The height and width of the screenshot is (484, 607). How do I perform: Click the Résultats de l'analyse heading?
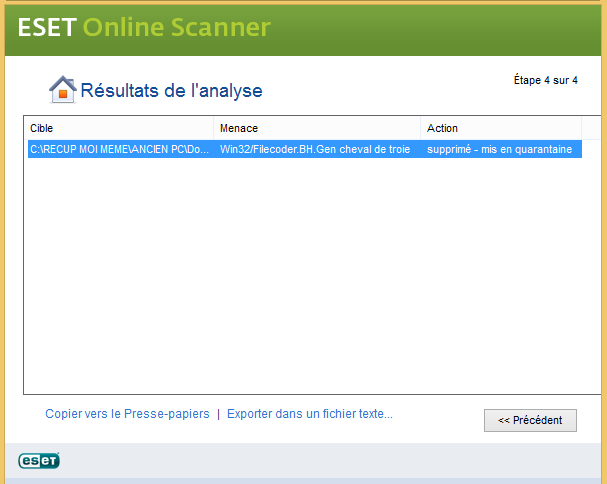click(x=171, y=91)
